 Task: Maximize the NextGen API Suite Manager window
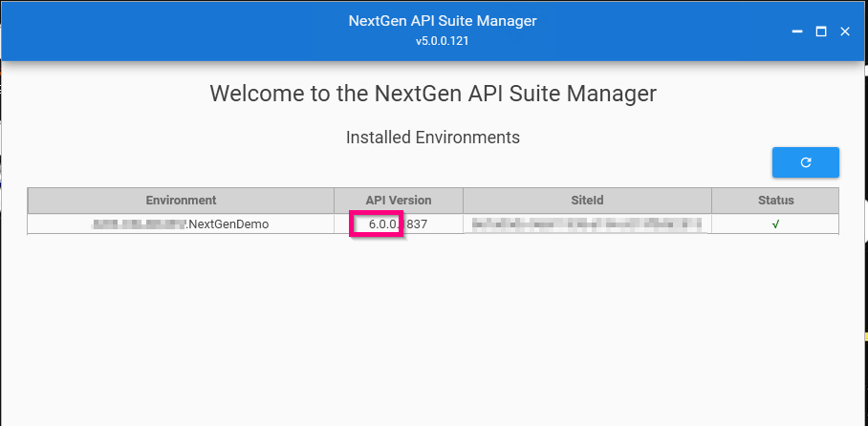pyautogui.click(x=821, y=32)
